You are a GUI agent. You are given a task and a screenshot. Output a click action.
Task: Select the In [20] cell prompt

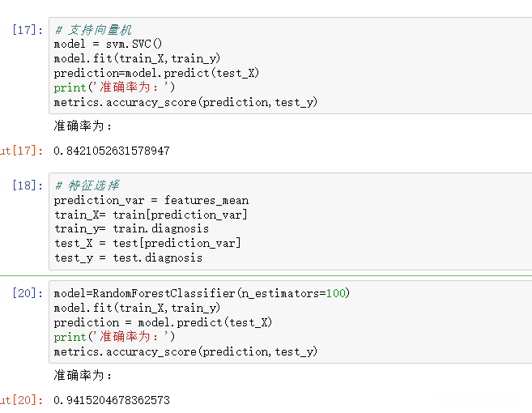(26, 293)
